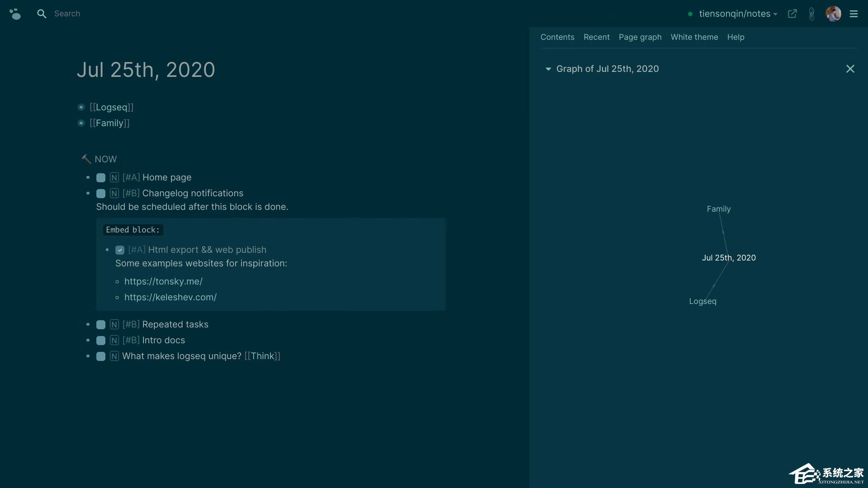Click the [#B] priority on Repeated tasks
The width and height of the screenshot is (868, 488).
pos(131,324)
